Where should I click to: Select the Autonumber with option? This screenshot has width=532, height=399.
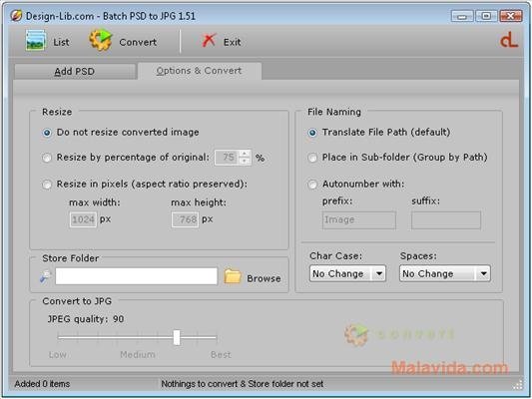[x=312, y=185]
